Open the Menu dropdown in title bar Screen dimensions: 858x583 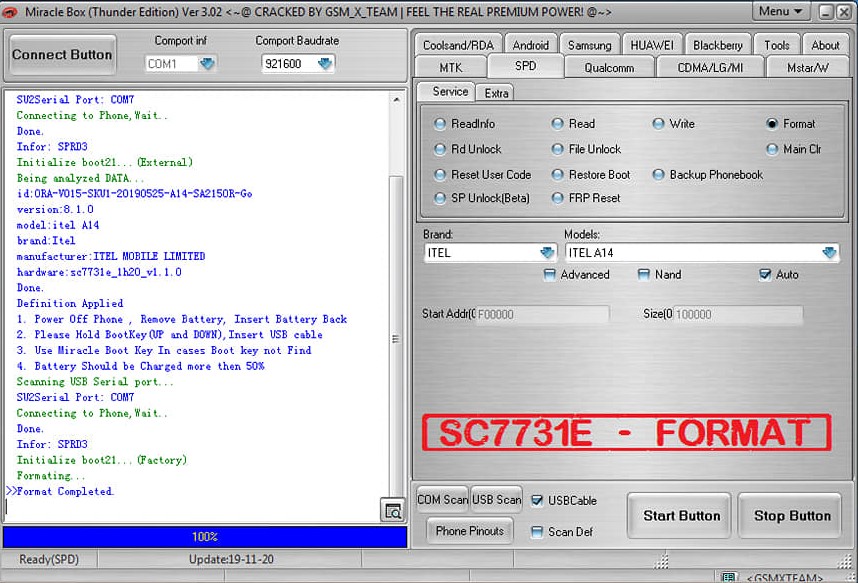coord(781,11)
